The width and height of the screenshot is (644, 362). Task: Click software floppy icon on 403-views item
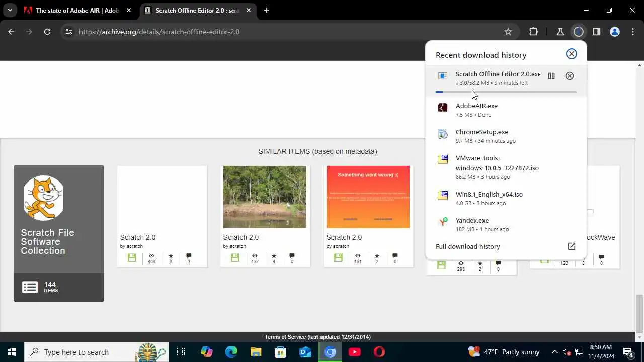pos(132,258)
